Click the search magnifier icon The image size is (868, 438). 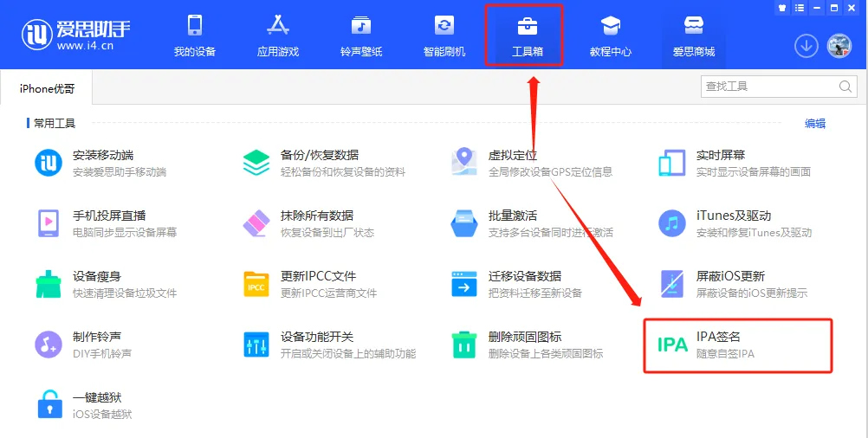pos(845,87)
